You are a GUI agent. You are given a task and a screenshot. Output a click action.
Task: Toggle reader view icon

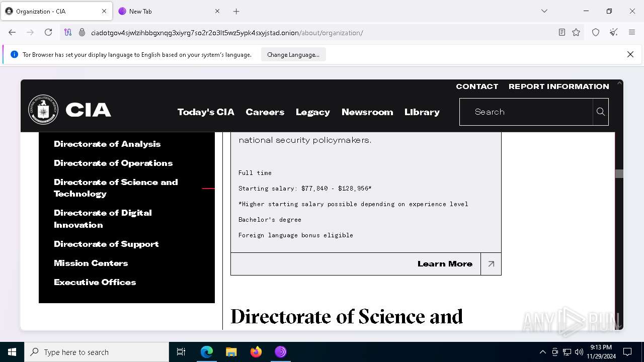[x=562, y=32]
